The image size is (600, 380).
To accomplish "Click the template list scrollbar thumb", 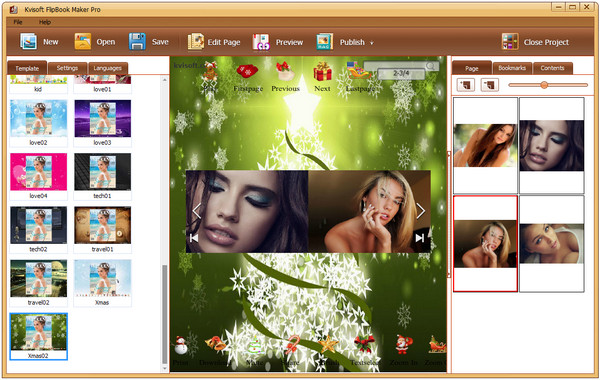I will [x=165, y=314].
